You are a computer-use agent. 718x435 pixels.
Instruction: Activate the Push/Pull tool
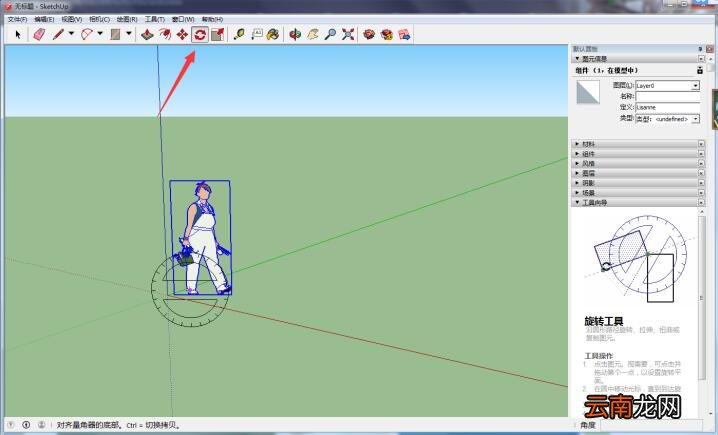147,34
